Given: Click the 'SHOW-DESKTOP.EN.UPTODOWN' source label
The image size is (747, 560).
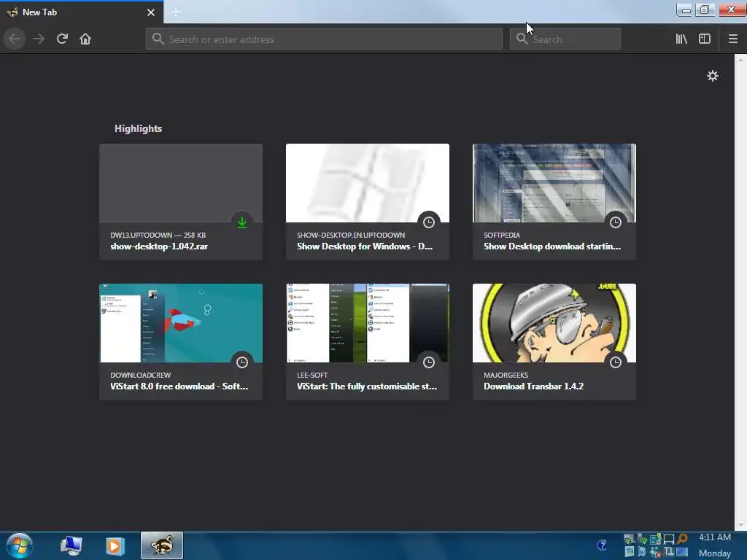Looking at the screenshot, I should click(351, 235).
